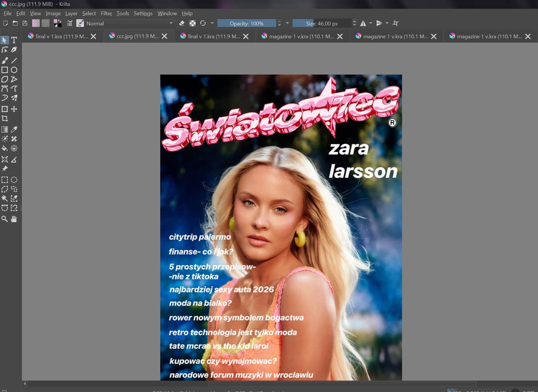Toggle wrap around mode

point(396,23)
